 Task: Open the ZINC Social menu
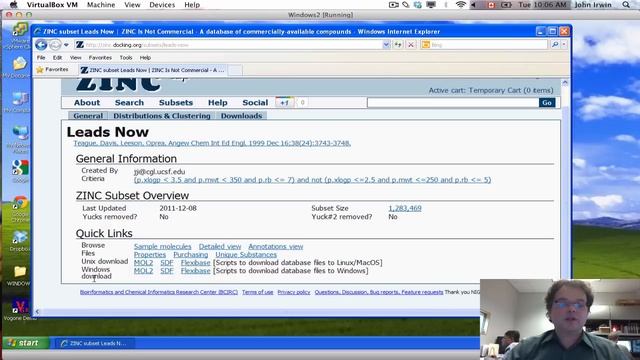pos(255,102)
